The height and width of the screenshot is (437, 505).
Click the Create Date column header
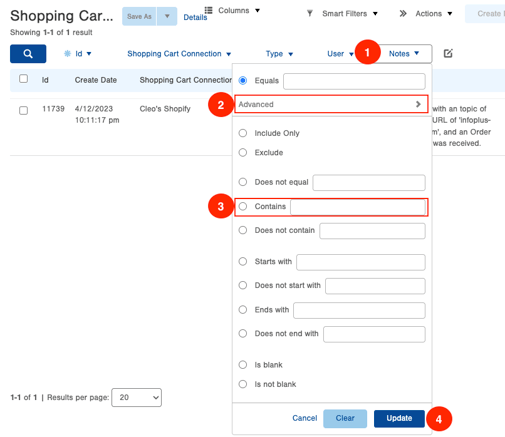click(x=96, y=80)
